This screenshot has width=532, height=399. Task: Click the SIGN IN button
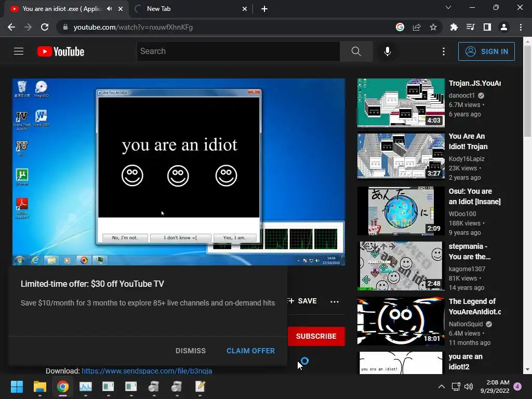click(x=486, y=51)
